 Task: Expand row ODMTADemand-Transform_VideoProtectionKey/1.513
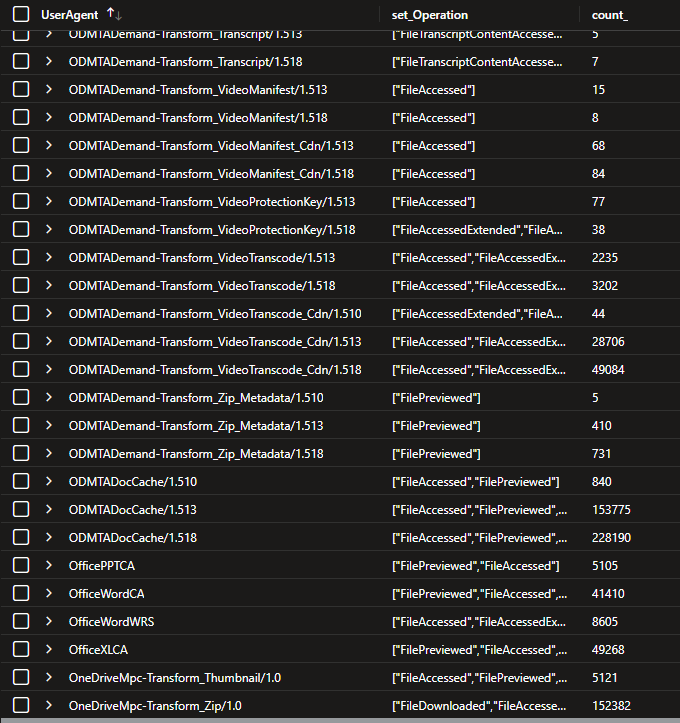(x=49, y=201)
